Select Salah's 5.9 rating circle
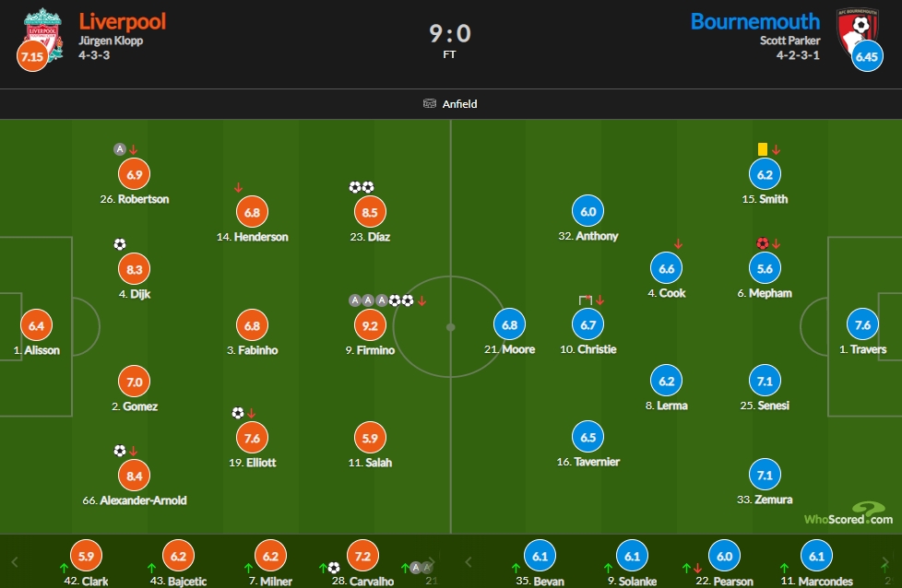Viewport: 902px width, 588px height. [x=371, y=438]
